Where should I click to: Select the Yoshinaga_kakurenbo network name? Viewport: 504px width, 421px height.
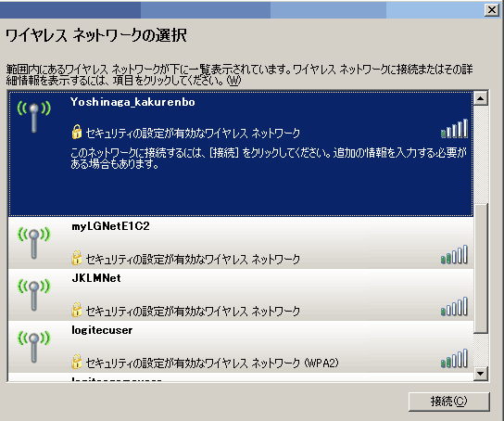tap(132, 102)
